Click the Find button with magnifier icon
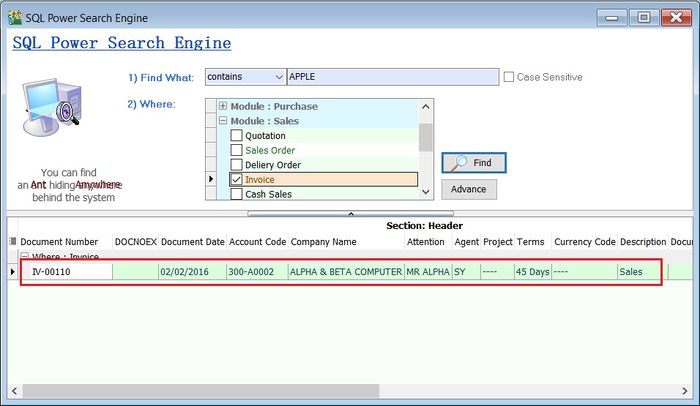700x406 pixels. point(473,162)
